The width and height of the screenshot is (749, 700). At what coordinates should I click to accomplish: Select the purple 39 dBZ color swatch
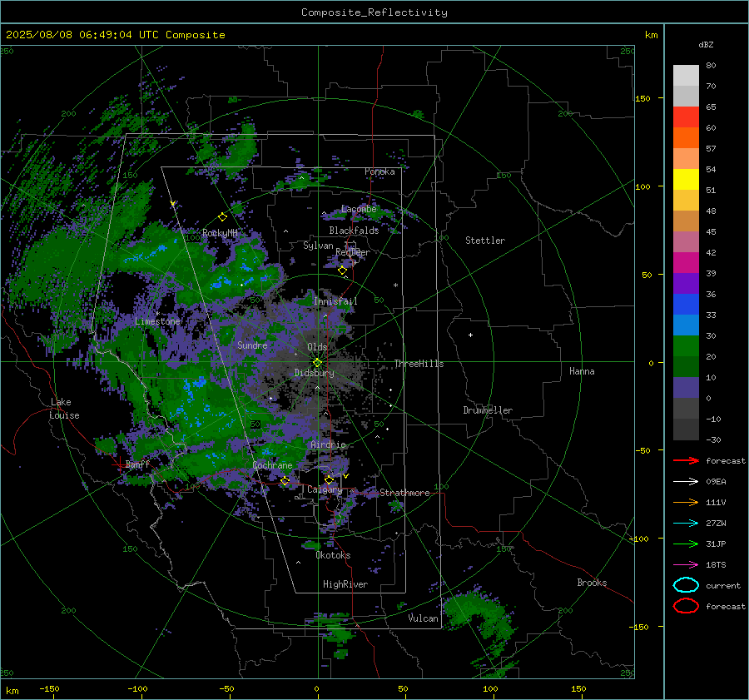686,283
